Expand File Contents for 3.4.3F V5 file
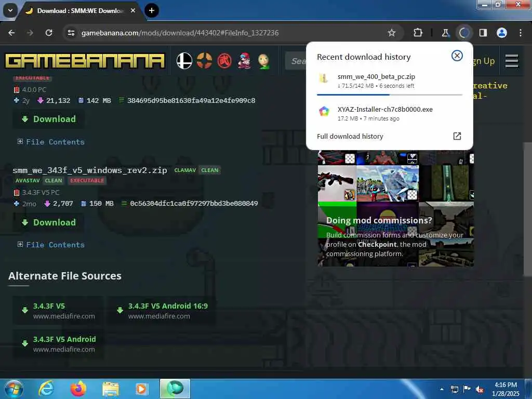The width and height of the screenshot is (532, 399). click(x=51, y=245)
